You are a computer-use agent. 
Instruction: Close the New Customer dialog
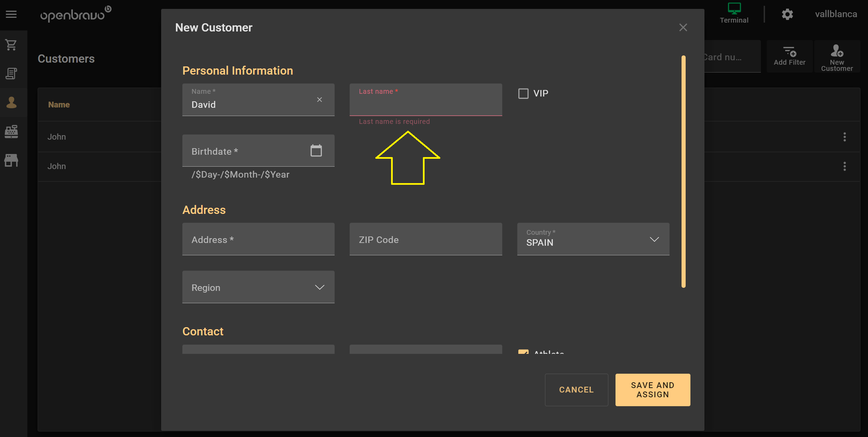(683, 27)
